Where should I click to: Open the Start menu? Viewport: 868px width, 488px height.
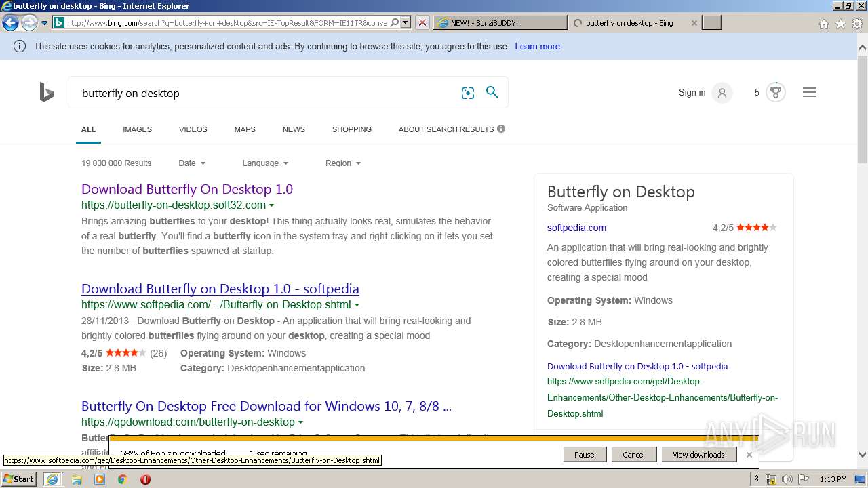tap(19, 479)
